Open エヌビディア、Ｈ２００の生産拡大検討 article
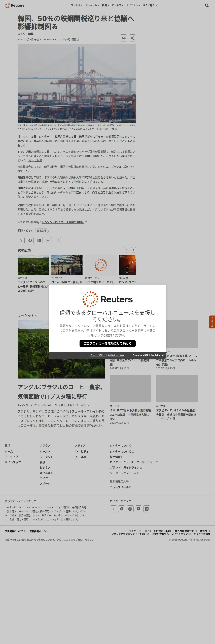The height and width of the screenshot is (644, 215). point(176,412)
